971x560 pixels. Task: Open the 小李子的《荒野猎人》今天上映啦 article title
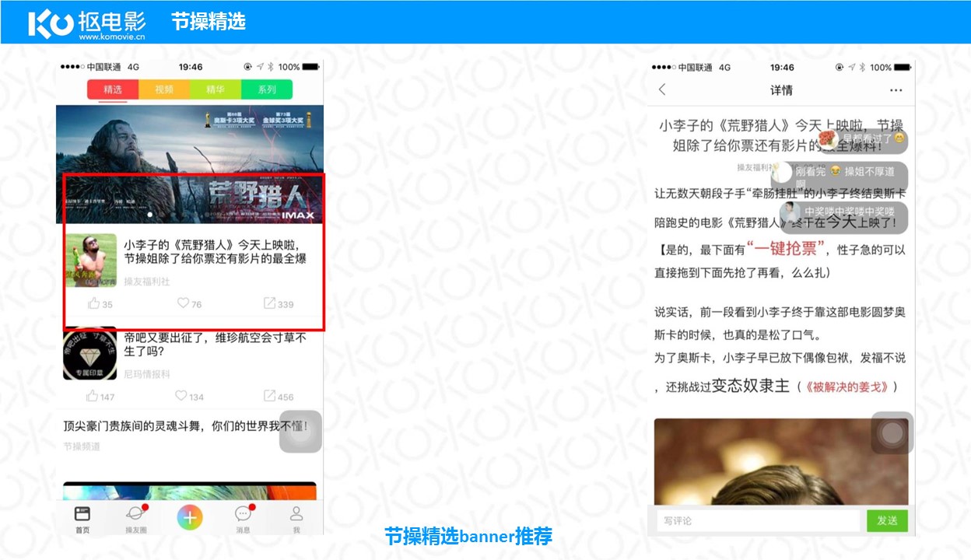(x=216, y=252)
